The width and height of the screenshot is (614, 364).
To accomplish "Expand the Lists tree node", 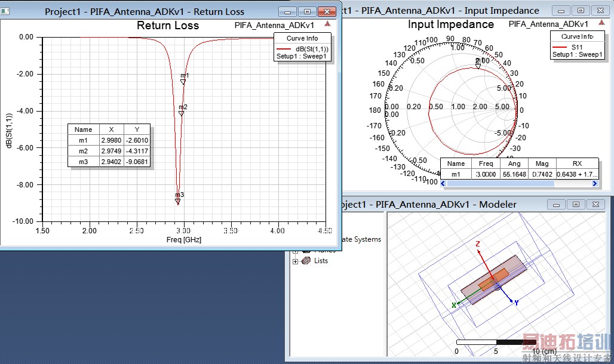I will click(295, 261).
